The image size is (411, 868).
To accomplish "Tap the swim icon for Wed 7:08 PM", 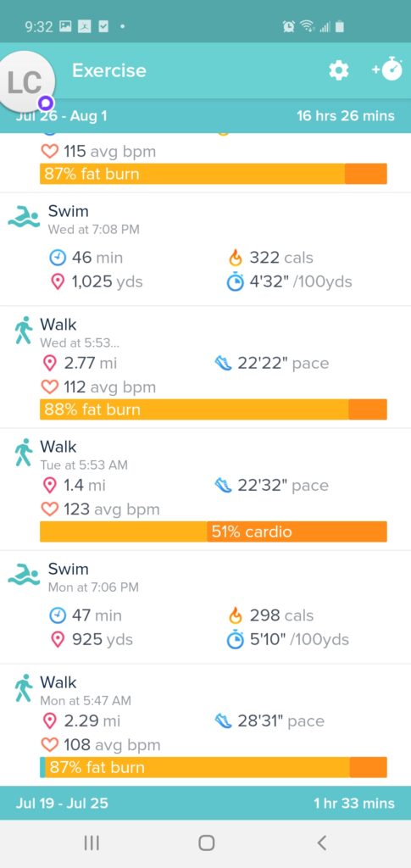I will pyautogui.click(x=23, y=217).
